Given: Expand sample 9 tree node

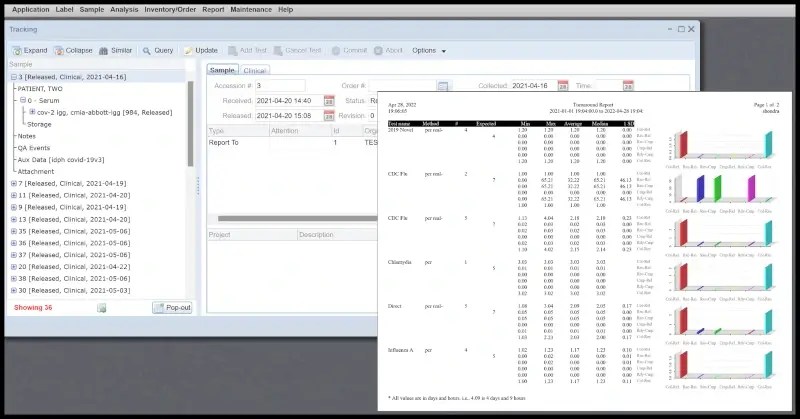Looking at the screenshot, I should point(14,207).
